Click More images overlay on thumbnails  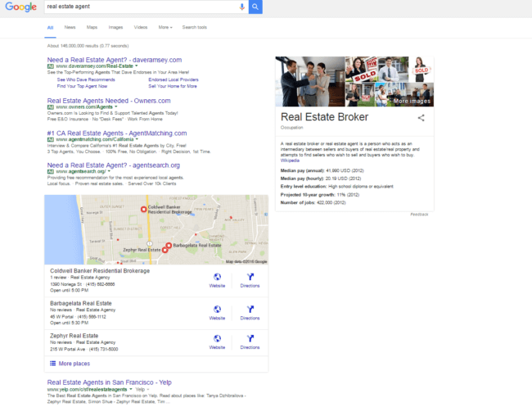click(412, 102)
